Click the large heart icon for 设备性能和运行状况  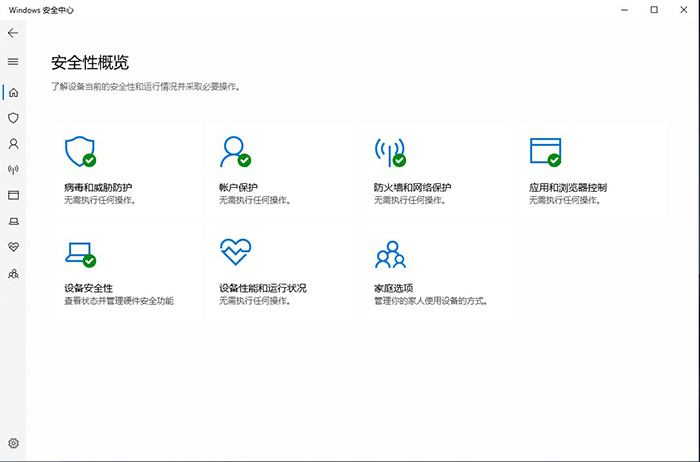point(236,252)
